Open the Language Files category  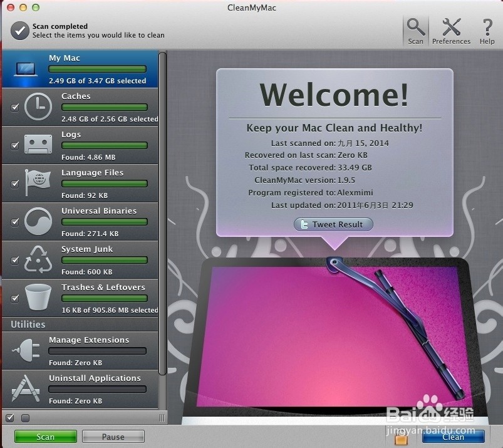(x=80, y=183)
